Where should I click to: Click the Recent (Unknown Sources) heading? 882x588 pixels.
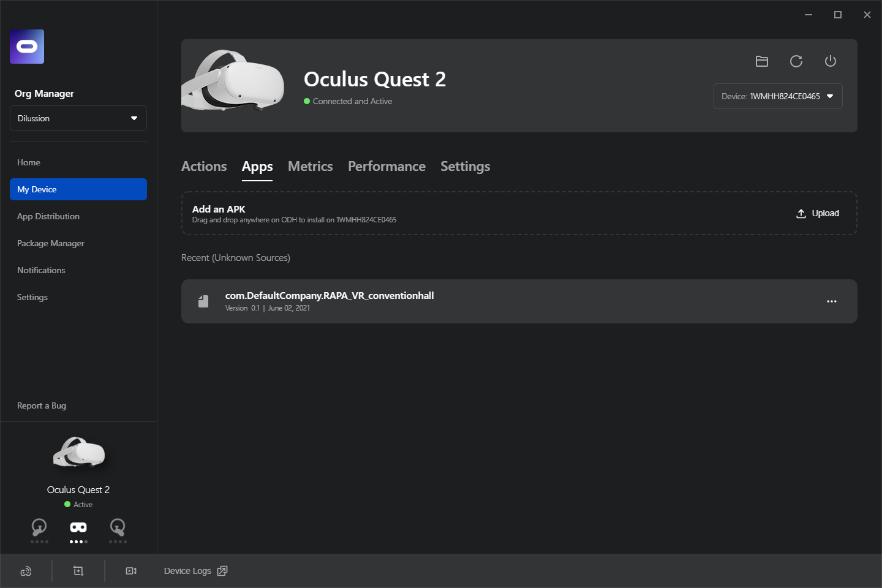tap(236, 258)
